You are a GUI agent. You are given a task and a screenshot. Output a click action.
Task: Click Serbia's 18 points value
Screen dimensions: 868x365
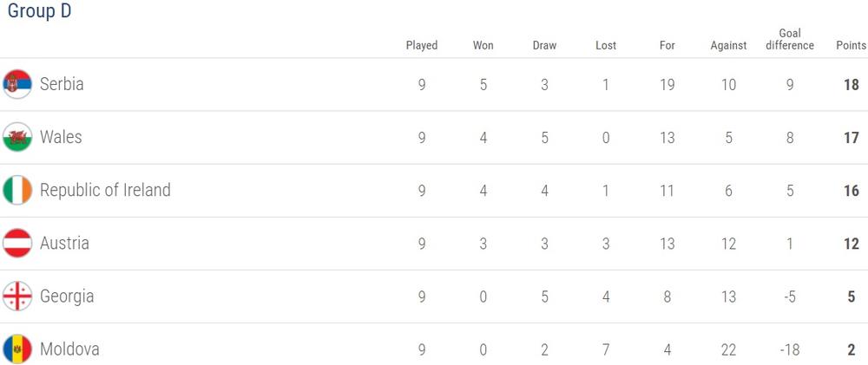[x=851, y=84]
